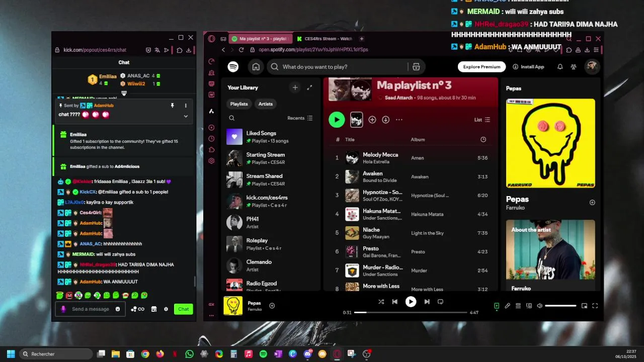The image size is (644, 362).
Task: Open Friend Activity icon in Spotify header
Action: pyautogui.click(x=574, y=67)
